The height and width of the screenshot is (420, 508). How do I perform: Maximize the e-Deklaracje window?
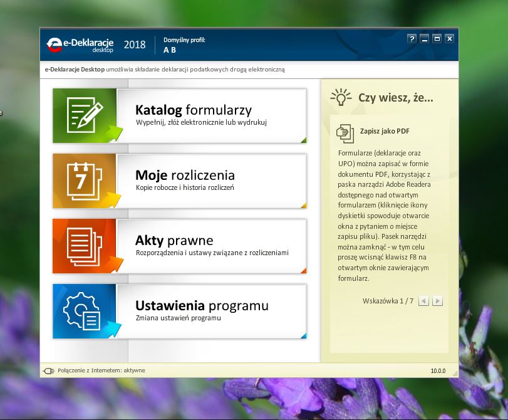pyautogui.click(x=437, y=38)
